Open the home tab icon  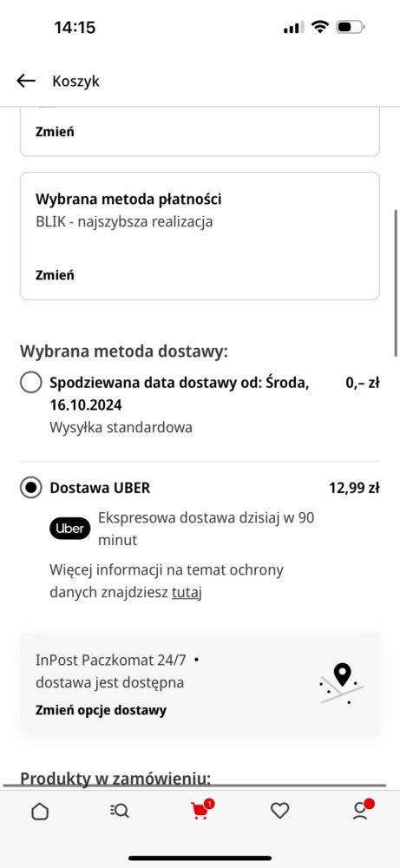(40, 812)
